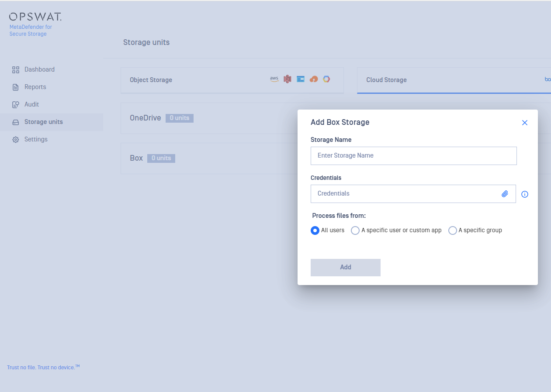The height and width of the screenshot is (392, 551).
Task: Click the OPSWAT logo
Action: pyautogui.click(x=35, y=17)
